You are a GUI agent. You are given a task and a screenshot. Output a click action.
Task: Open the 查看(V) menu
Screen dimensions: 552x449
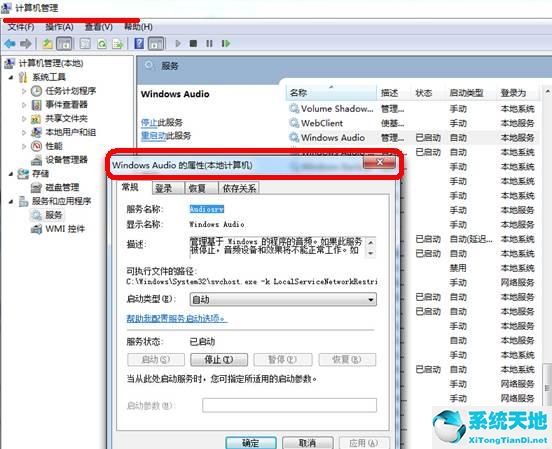[x=99, y=27]
